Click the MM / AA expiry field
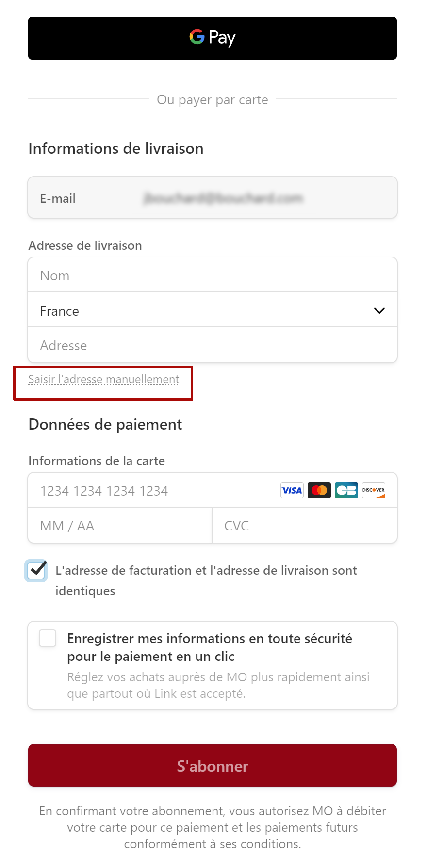Image resolution: width=443 pixels, height=868 pixels. (119, 526)
